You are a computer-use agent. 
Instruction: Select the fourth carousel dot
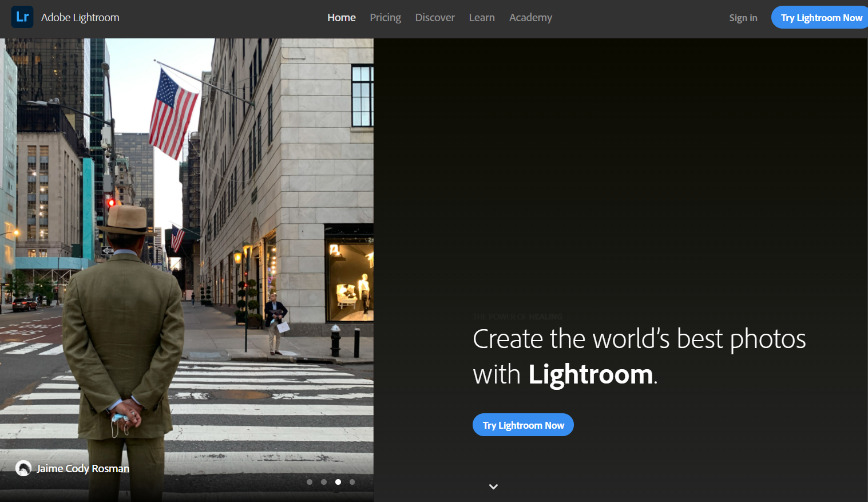click(352, 482)
